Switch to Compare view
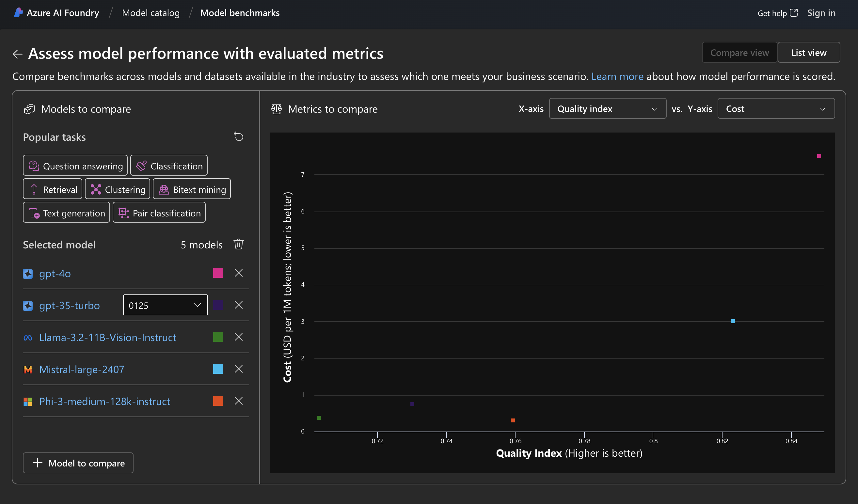 739,53
